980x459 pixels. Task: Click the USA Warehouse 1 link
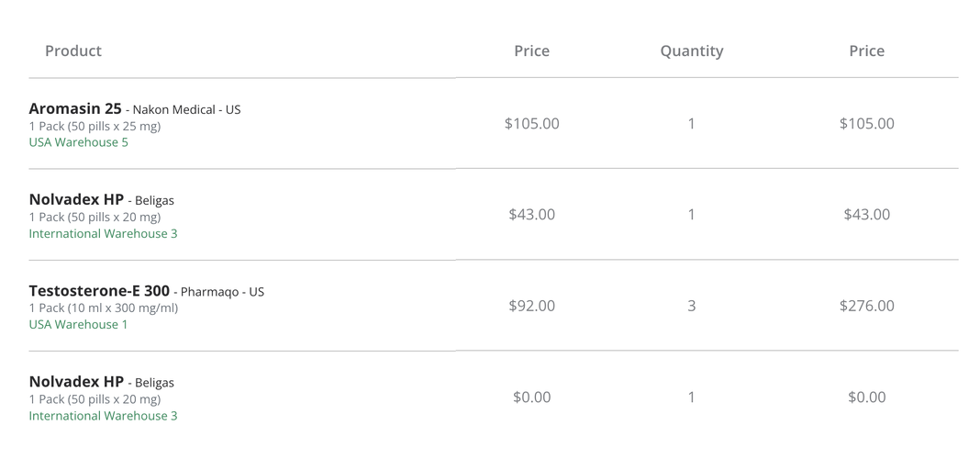[78, 324]
